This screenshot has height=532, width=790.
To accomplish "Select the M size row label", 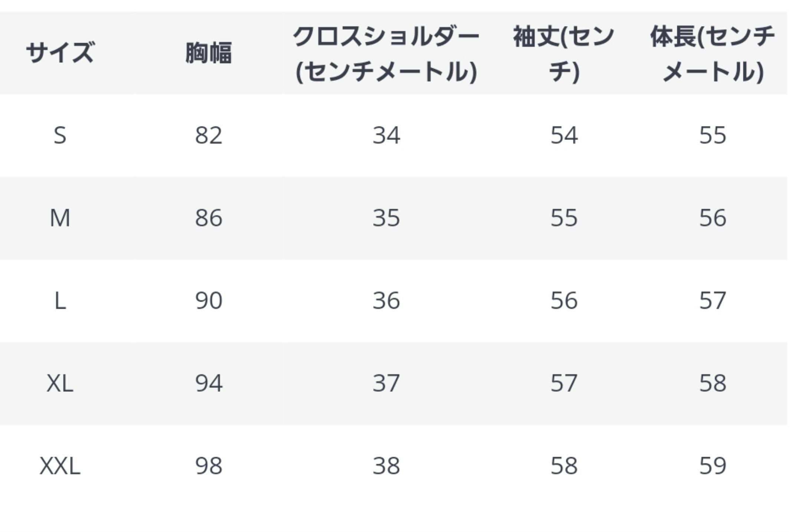I will pos(60,218).
